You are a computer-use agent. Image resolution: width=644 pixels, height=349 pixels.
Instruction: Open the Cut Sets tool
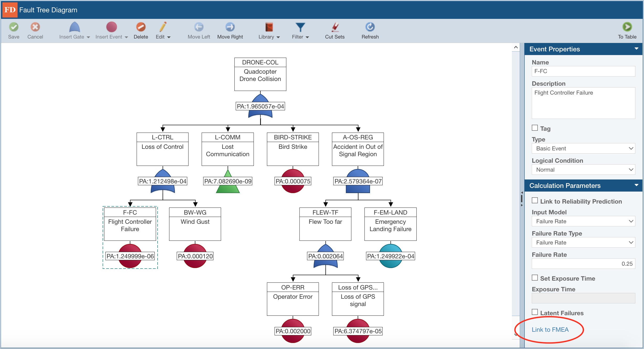pos(335,27)
